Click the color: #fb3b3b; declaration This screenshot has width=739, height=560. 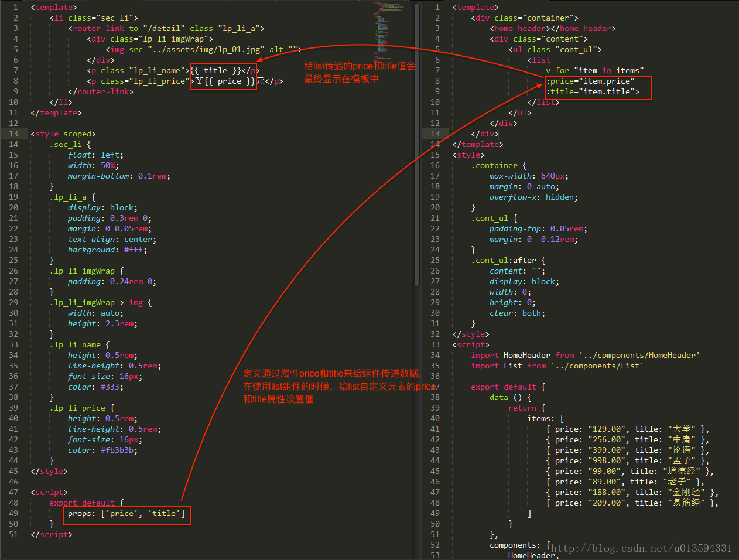[102, 450]
